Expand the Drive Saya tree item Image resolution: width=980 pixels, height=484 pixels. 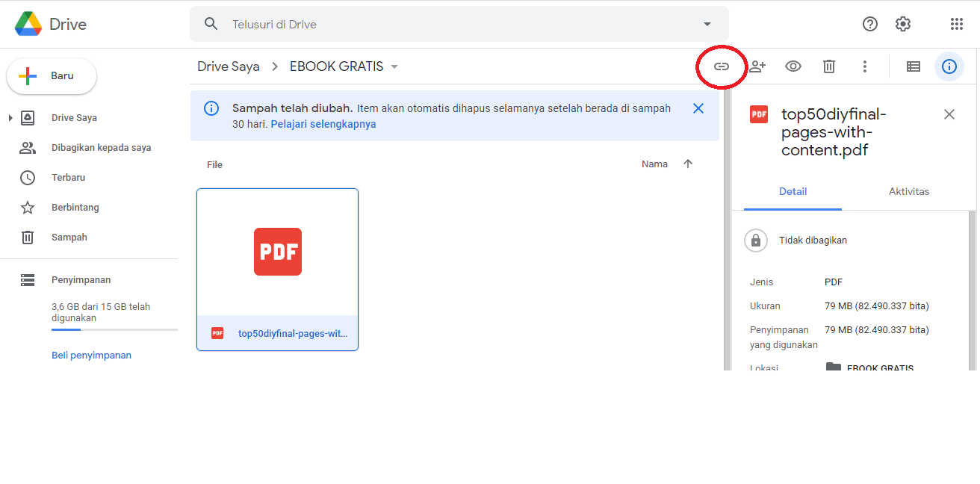pyautogui.click(x=9, y=117)
